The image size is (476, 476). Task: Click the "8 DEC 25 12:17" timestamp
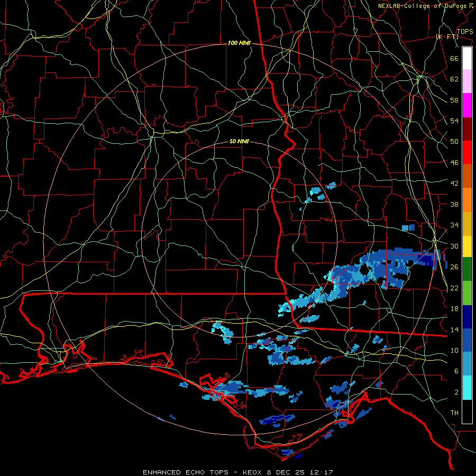(300, 472)
